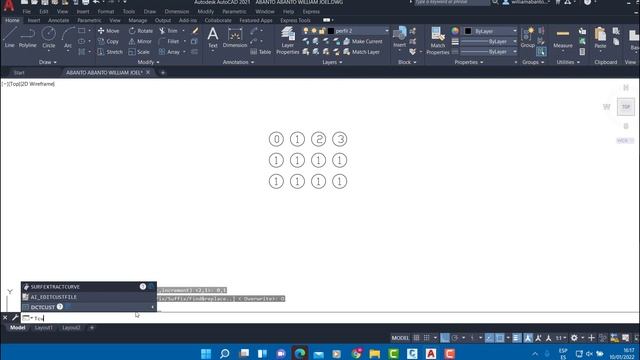Select DCTCUST command suggestion
The width and height of the screenshot is (640, 360).
[x=89, y=307]
